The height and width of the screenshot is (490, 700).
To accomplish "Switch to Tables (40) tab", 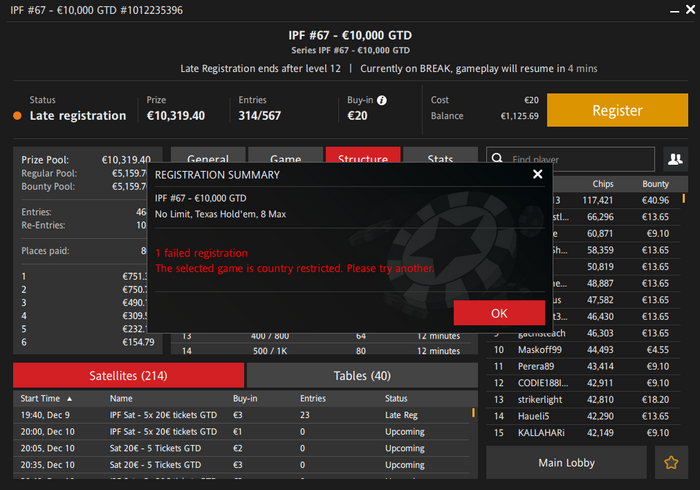I will pos(362,375).
